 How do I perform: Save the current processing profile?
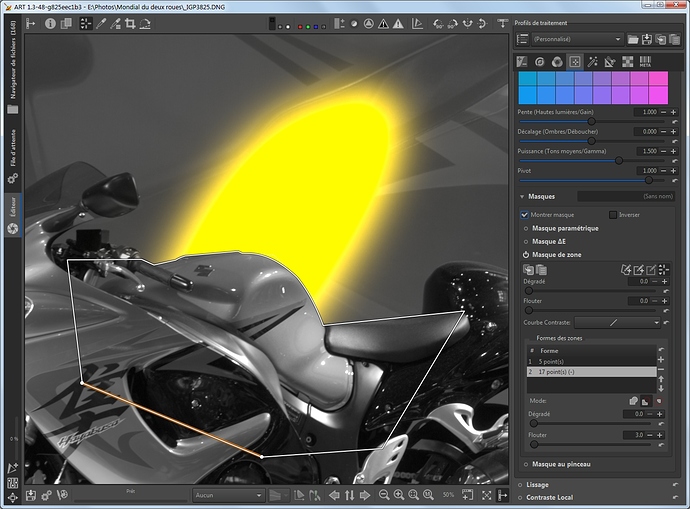[x=649, y=39]
